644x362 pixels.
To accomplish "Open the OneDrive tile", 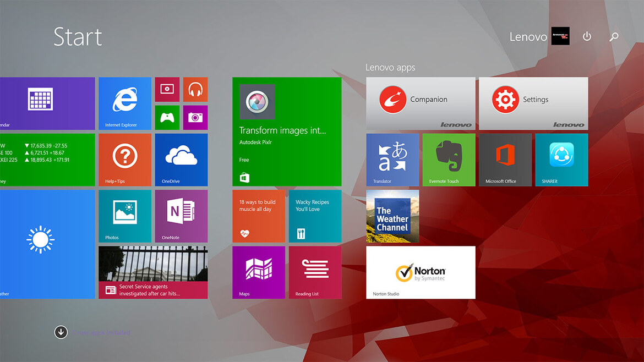I will coord(181,160).
